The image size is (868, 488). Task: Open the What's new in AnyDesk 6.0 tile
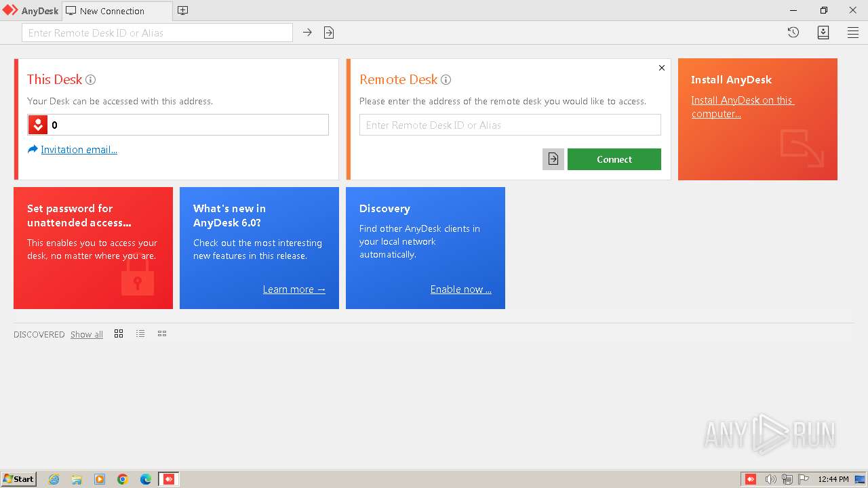259,248
